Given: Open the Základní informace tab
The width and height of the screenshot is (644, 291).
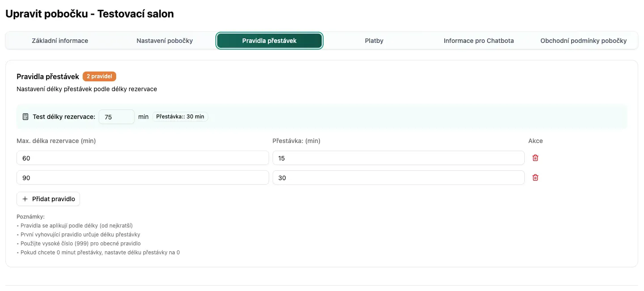Looking at the screenshot, I should tap(60, 41).
